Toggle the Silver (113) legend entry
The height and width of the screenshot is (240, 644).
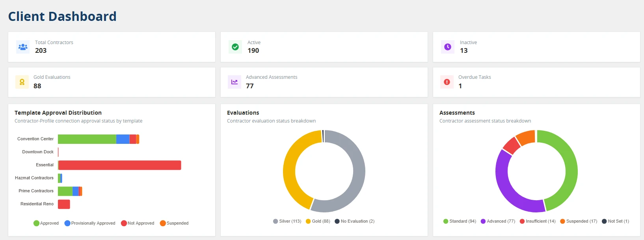click(287, 221)
